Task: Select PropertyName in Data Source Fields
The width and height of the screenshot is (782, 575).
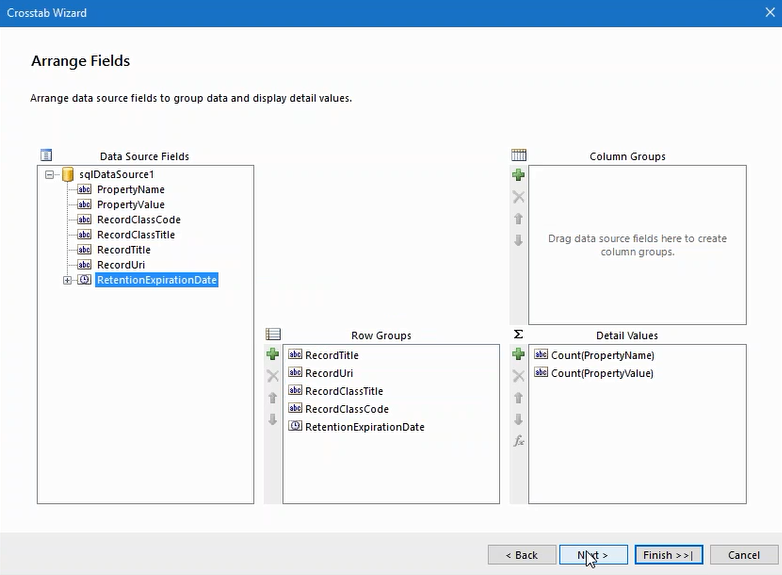Action: [x=130, y=189]
